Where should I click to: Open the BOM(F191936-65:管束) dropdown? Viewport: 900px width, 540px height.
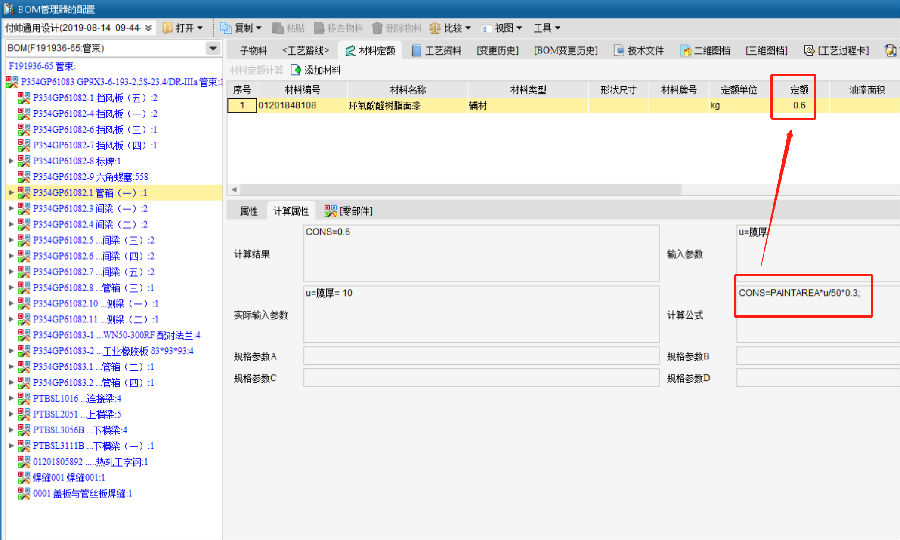coord(212,48)
